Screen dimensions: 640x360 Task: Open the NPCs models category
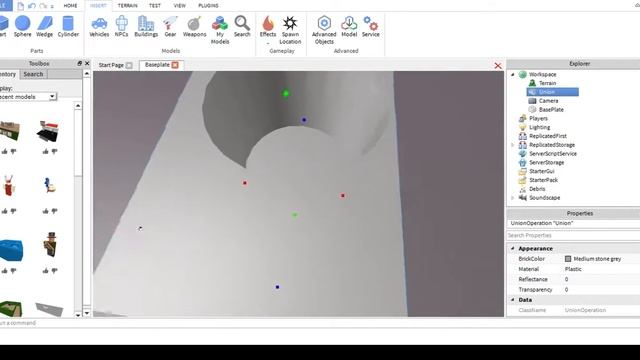coord(122,27)
